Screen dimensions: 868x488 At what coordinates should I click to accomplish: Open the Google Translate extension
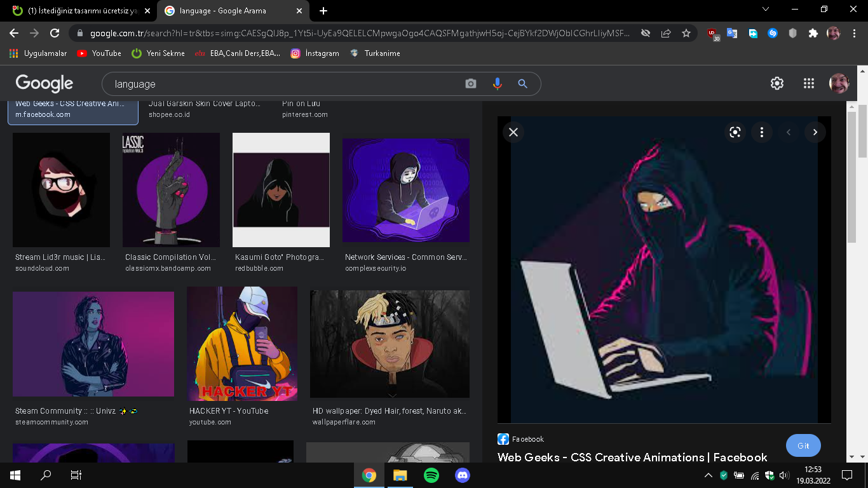click(x=733, y=33)
